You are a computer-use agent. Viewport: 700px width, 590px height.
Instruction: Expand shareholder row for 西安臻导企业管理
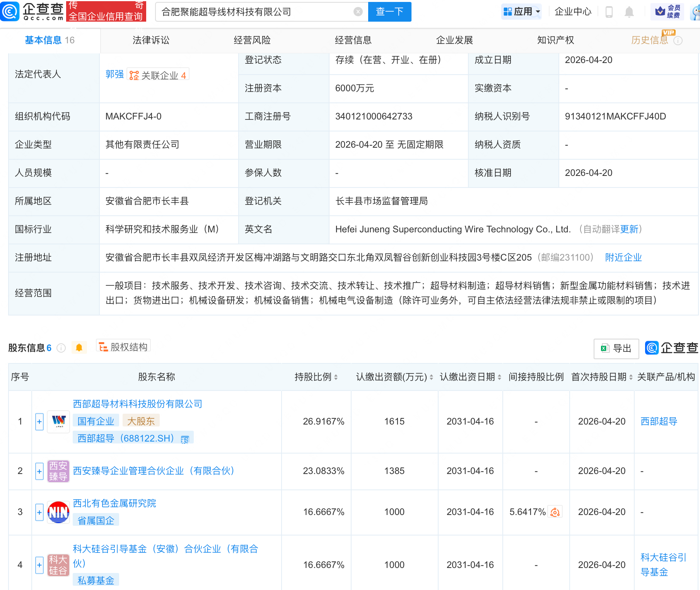pos(39,471)
